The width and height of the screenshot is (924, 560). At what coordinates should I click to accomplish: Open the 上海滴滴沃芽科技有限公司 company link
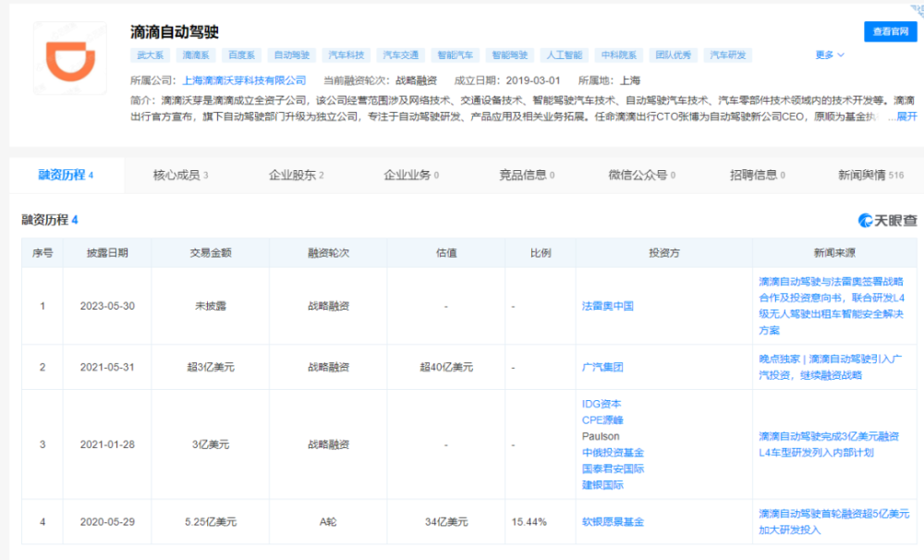click(244, 80)
